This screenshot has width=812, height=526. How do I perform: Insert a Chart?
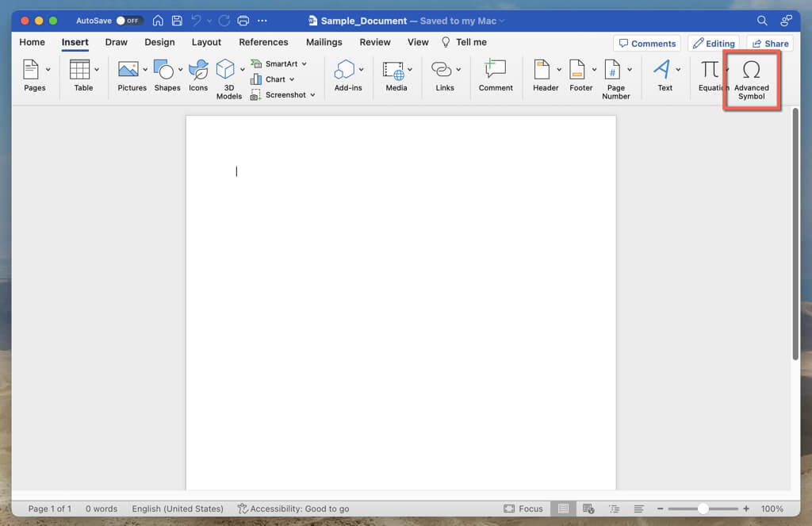point(273,79)
